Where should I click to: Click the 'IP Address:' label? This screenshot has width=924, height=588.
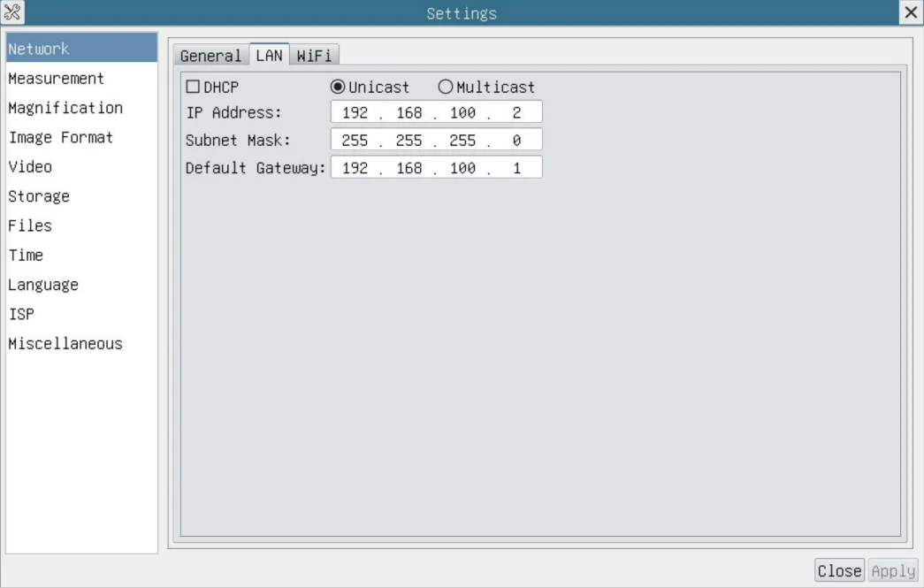(234, 112)
